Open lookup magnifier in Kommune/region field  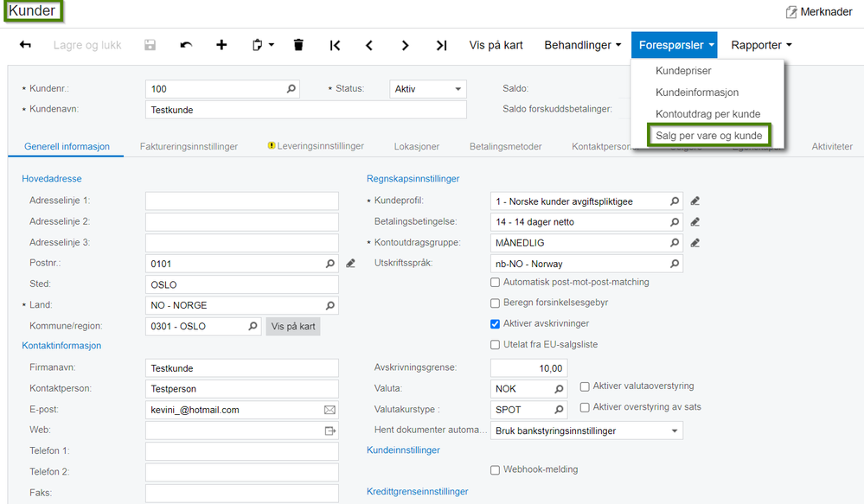click(x=253, y=326)
